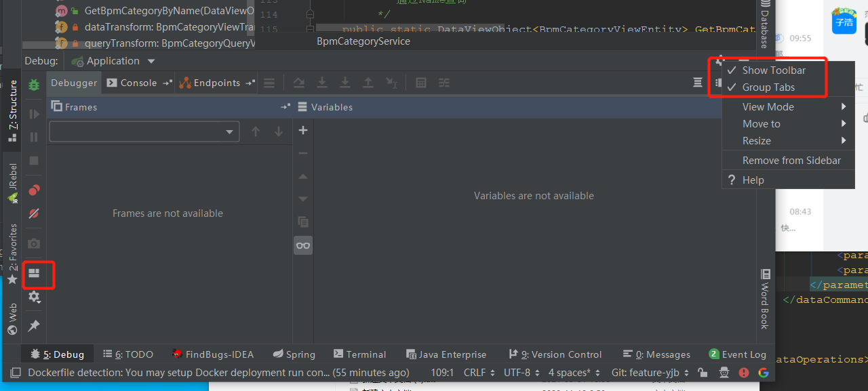This screenshot has width=868, height=391.
Task: Open the thread selection dropdown in Frames
Action: [144, 131]
